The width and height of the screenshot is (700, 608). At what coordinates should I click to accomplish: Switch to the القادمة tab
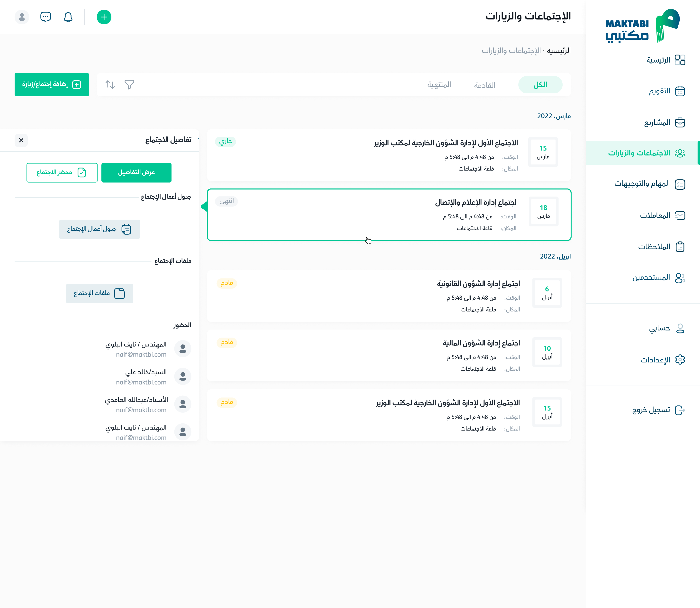(x=485, y=85)
